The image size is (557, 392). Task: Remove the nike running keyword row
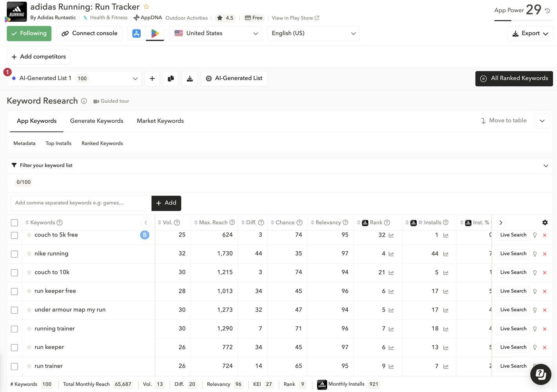tap(544, 254)
